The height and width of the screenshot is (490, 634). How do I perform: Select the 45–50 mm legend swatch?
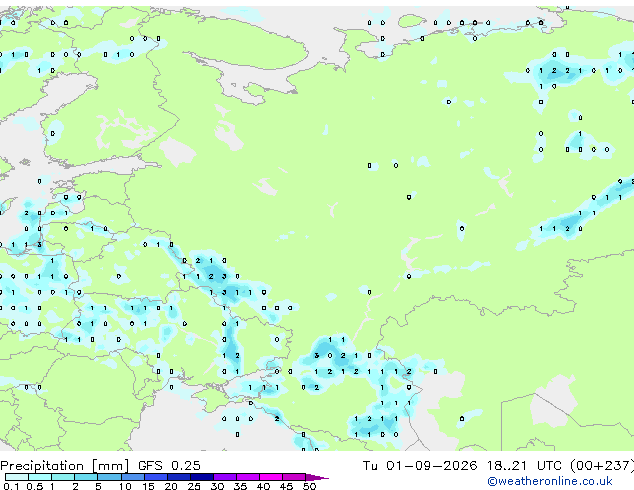[x=294, y=477]
